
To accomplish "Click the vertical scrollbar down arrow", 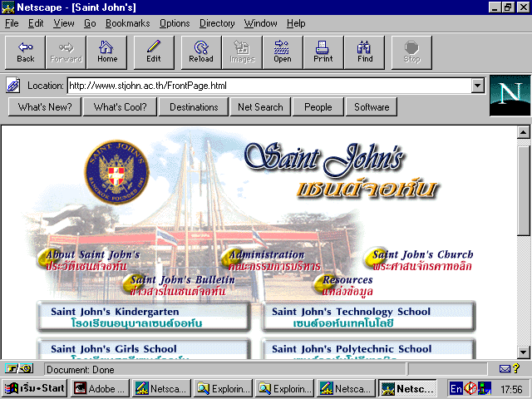I will click(524, 352).
